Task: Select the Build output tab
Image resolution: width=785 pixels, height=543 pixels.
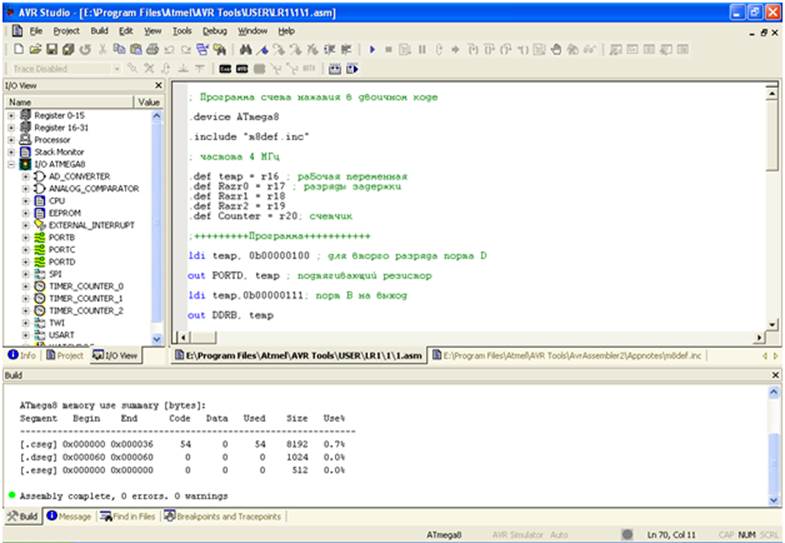Action: (23, 516)
